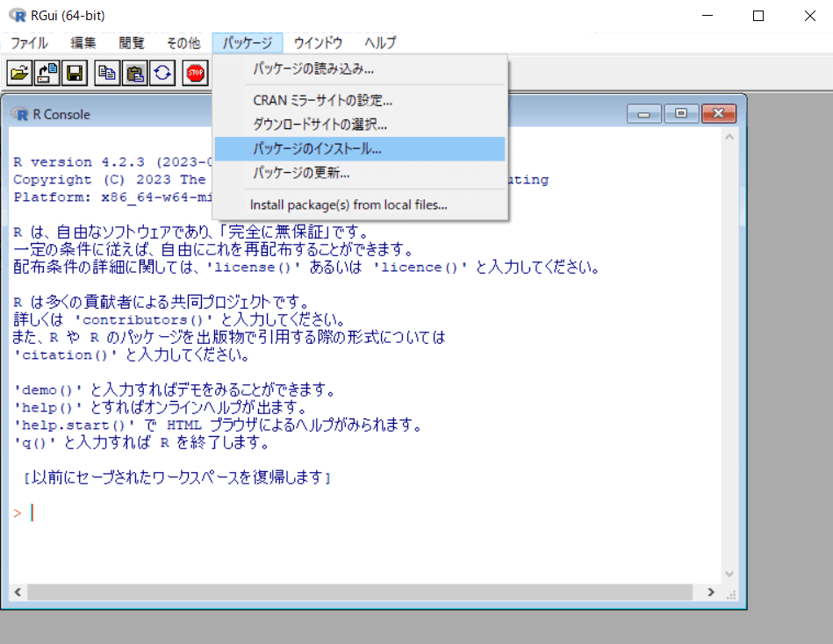
Task: Click the Open script folder icon
Action: 19,74
